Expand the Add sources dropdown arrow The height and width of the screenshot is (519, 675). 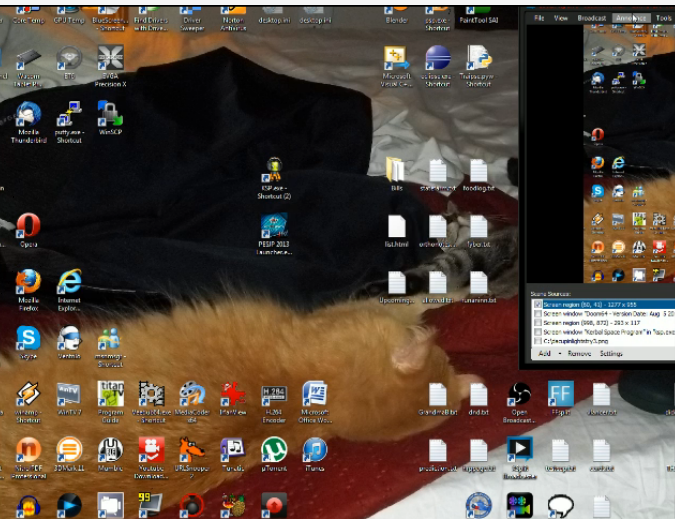tap(560, 354)
